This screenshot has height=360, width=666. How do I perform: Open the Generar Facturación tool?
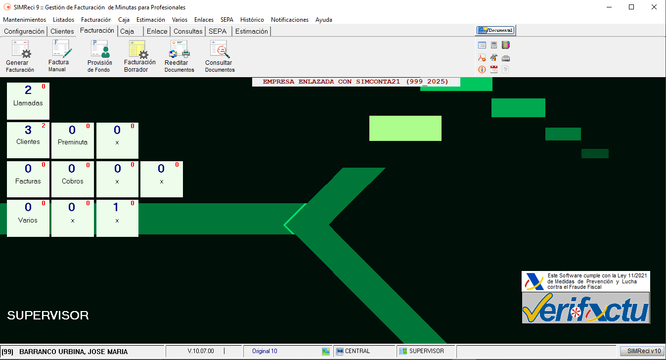click(x=20, y=56)
